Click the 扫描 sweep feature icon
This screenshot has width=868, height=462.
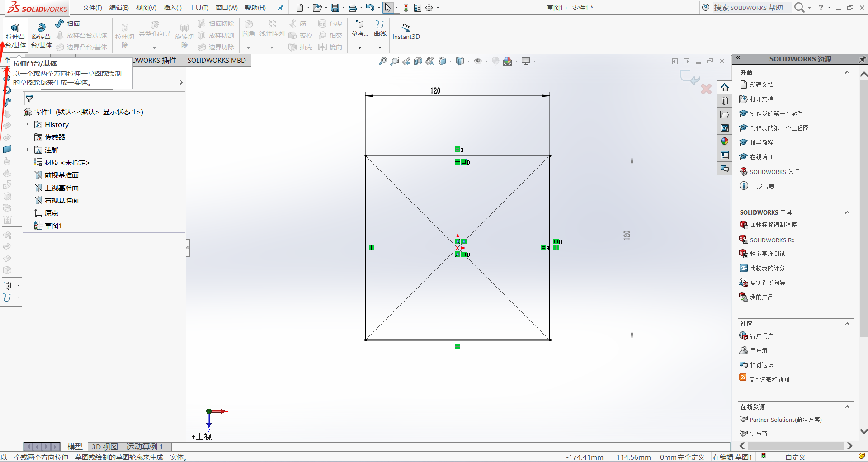[x=60, y=24]
